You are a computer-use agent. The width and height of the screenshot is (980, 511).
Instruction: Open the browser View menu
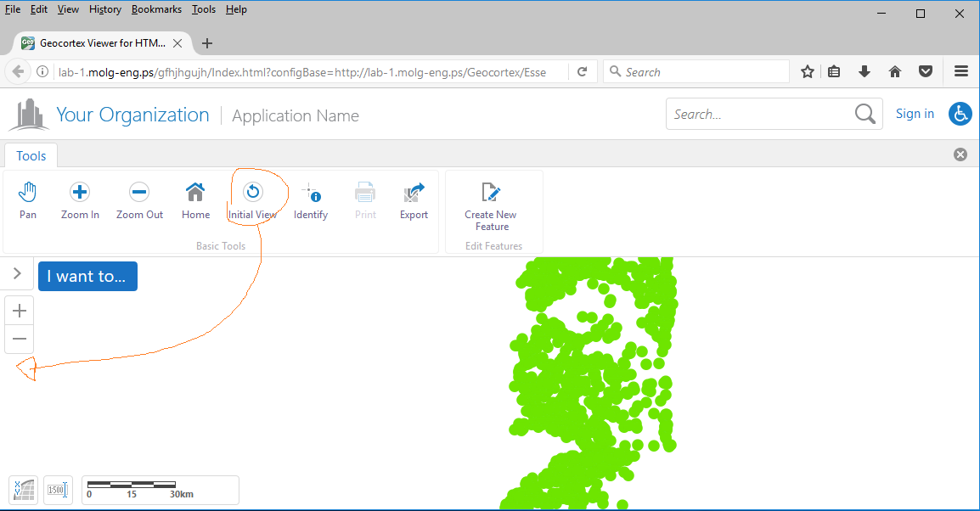[x=68, y=9]
